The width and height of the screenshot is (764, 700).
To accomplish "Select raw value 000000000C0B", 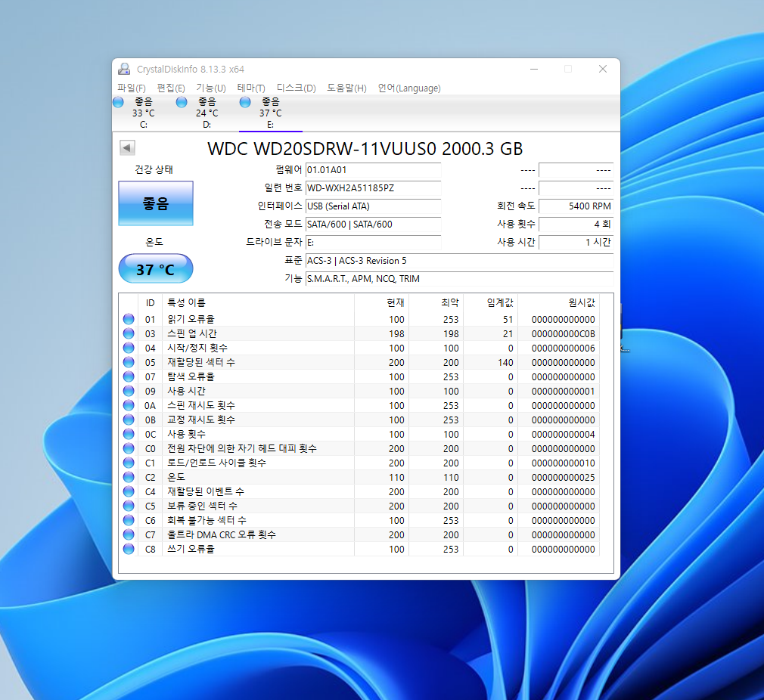I will click(564, 334).
